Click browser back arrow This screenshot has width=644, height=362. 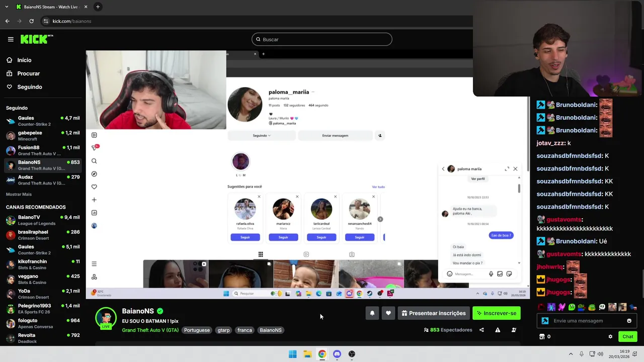7,21
